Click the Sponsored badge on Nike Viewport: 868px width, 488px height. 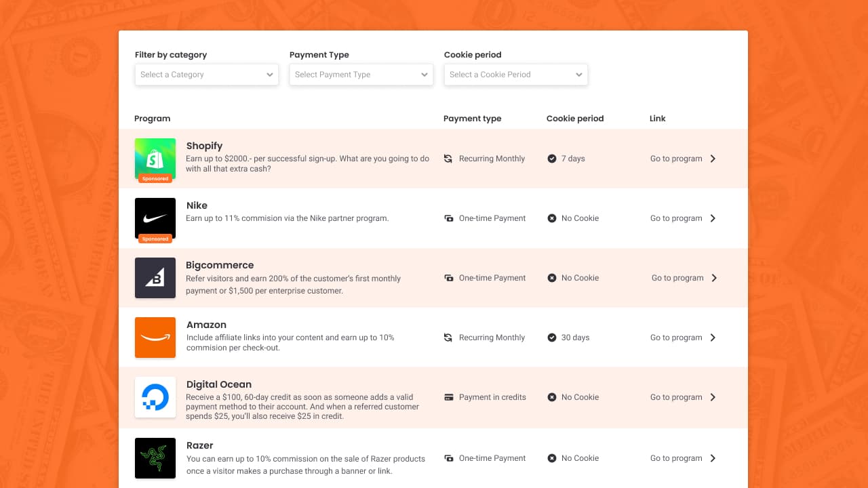pyautogui.click(x=155, y=239)
